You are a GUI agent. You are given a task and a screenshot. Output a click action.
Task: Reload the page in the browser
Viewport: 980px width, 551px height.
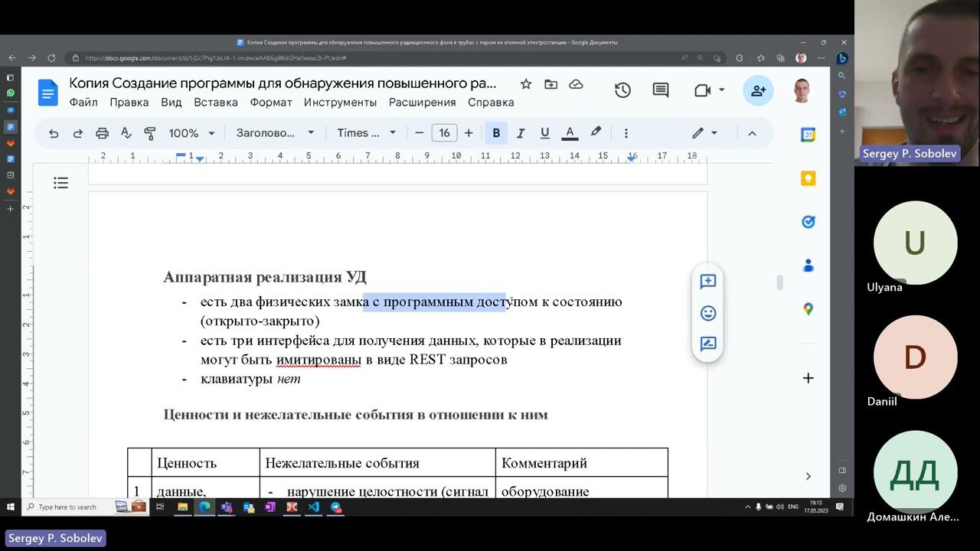[51, 58]
